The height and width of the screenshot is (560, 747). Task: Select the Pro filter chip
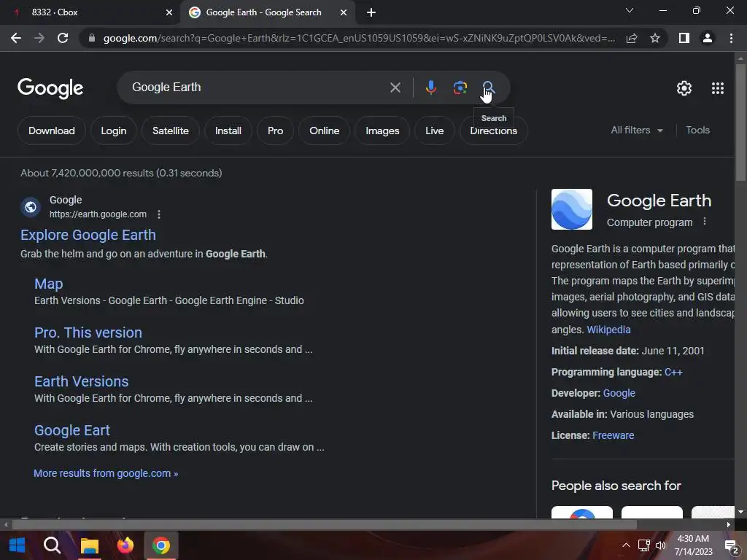275,131
